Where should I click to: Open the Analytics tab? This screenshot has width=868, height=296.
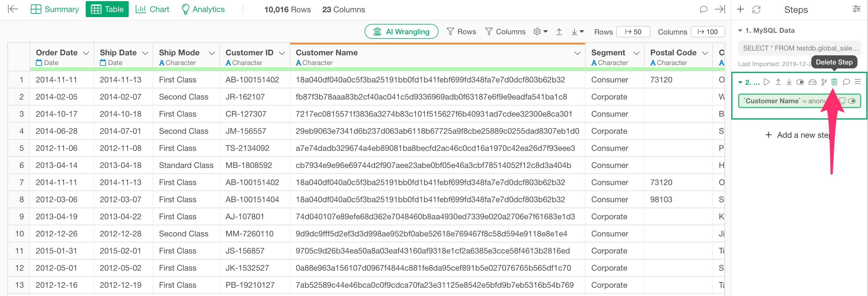coord(203,9)
